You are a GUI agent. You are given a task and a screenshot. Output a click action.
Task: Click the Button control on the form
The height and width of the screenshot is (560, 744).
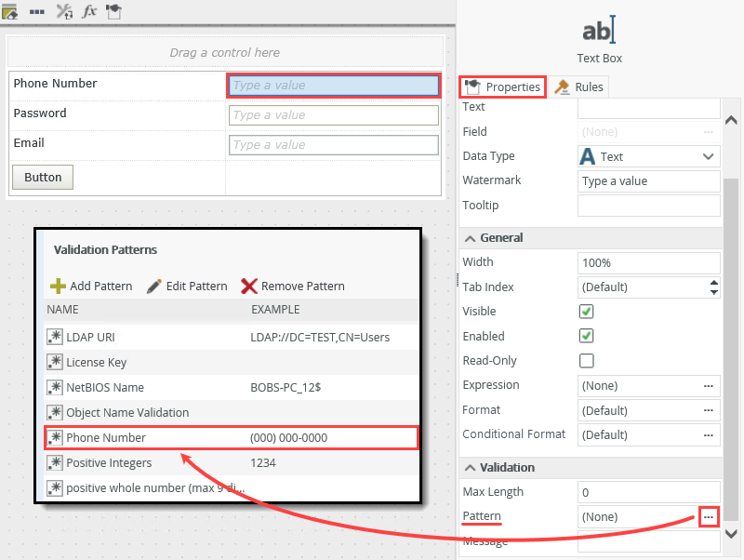pyautogui.click(x=42, y=176)
